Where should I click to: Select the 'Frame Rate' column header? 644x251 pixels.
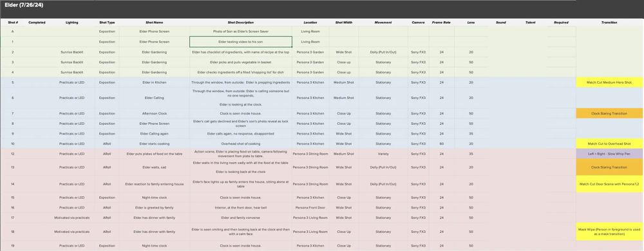point(441,23)
